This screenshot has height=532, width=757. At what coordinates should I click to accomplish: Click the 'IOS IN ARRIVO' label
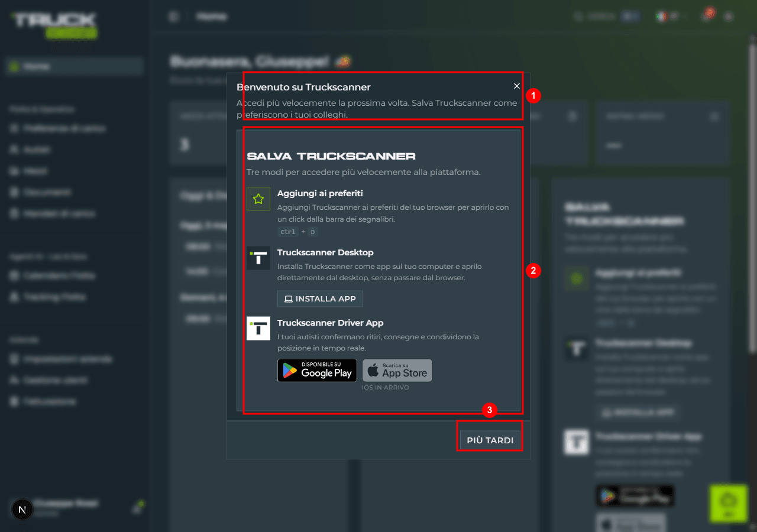(x=386, y=388)
